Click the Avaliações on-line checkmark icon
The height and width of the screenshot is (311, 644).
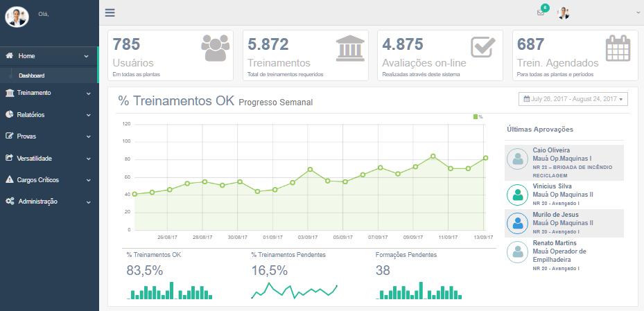click(482, 48)
